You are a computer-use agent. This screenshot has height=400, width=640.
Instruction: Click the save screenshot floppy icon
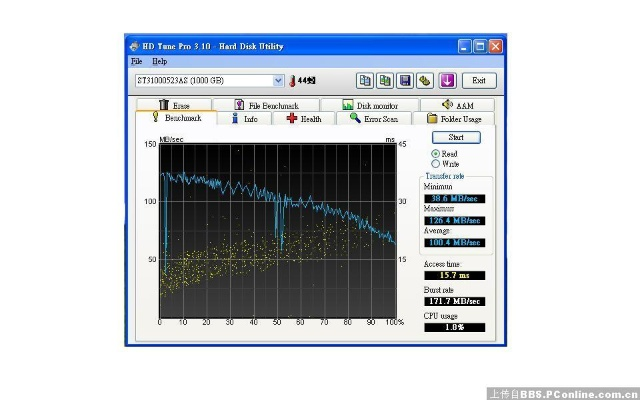[x=405, y=80]
